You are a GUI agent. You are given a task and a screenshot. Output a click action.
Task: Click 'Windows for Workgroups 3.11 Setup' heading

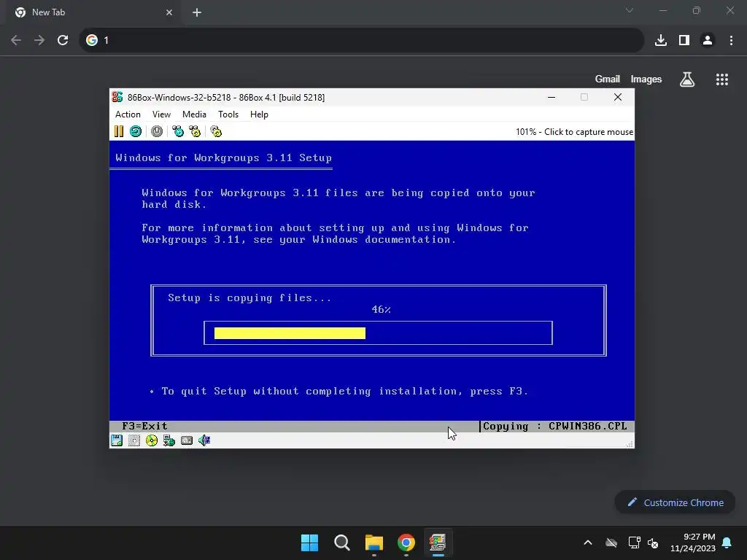pos(223,158)
